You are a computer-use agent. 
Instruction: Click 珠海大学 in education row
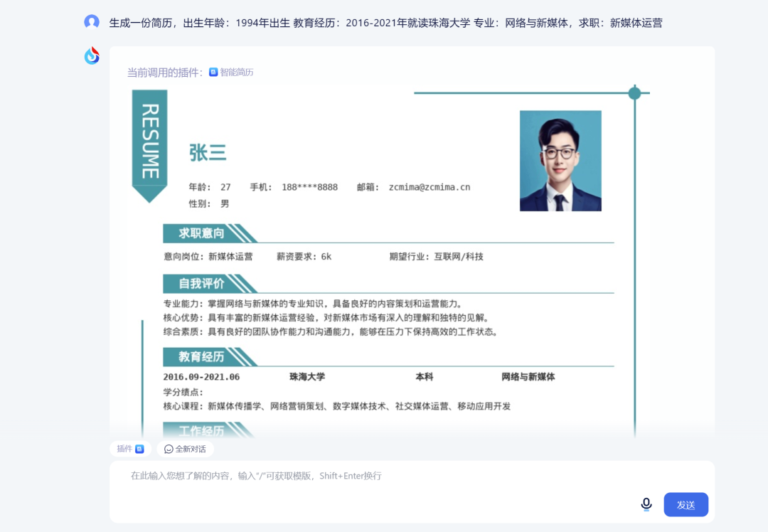click(307, 377)
